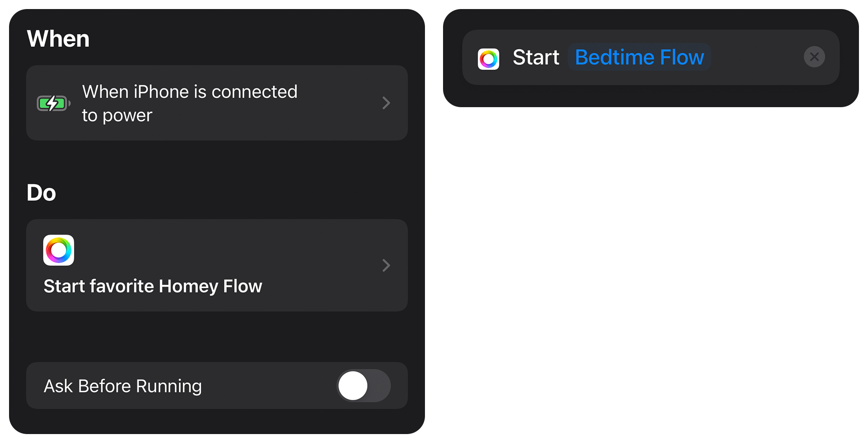Tap the Start word in the action
This screenshot has width=868, height=444.
536,57
